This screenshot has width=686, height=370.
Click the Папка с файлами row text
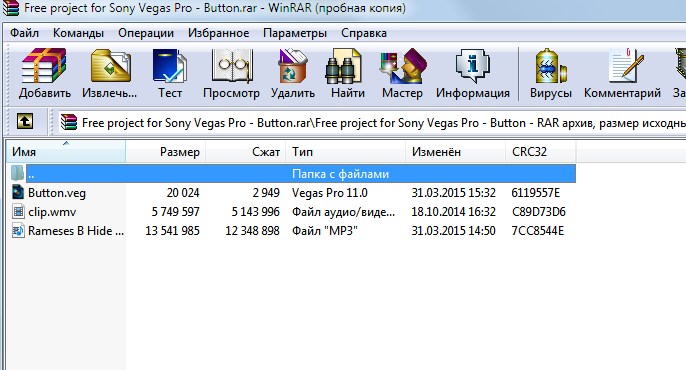click(340, 174)
